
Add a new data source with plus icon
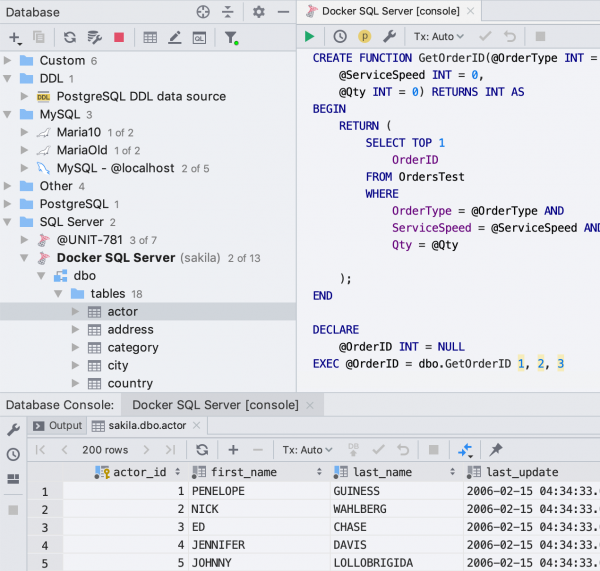[x=15, y=38]
